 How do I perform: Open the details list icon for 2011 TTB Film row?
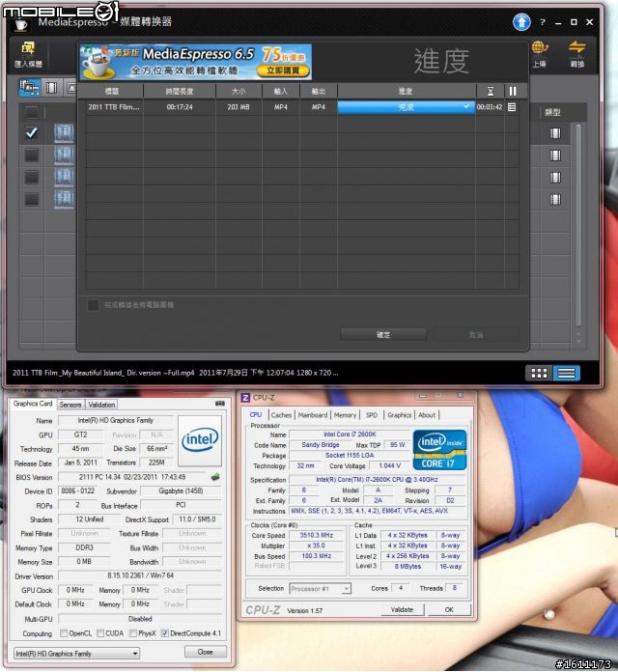(x=512, y=107)
